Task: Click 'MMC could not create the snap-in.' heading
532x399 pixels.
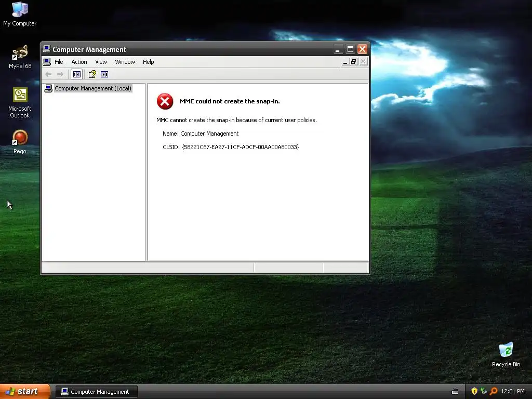Action: tap(230, 101)
